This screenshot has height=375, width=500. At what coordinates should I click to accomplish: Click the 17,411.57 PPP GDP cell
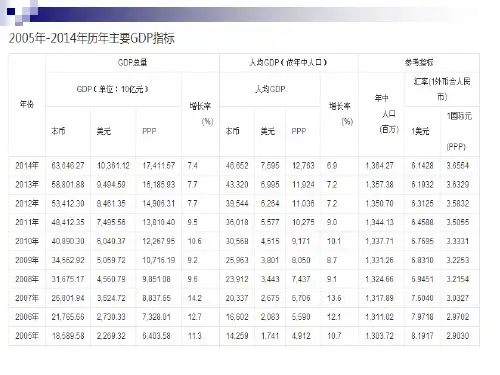point(159,166)
